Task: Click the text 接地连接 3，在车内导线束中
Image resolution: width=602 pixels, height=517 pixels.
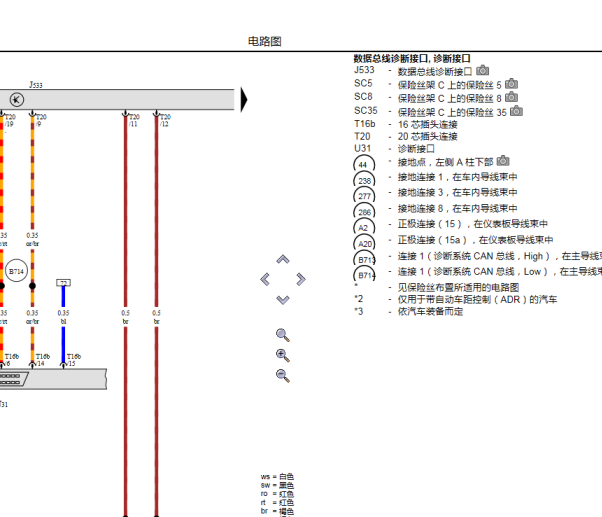Action: [x=457, y=192]
